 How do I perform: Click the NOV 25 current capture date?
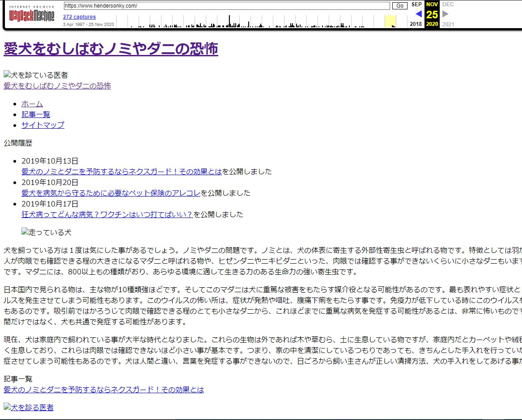[x=432, y=14]
